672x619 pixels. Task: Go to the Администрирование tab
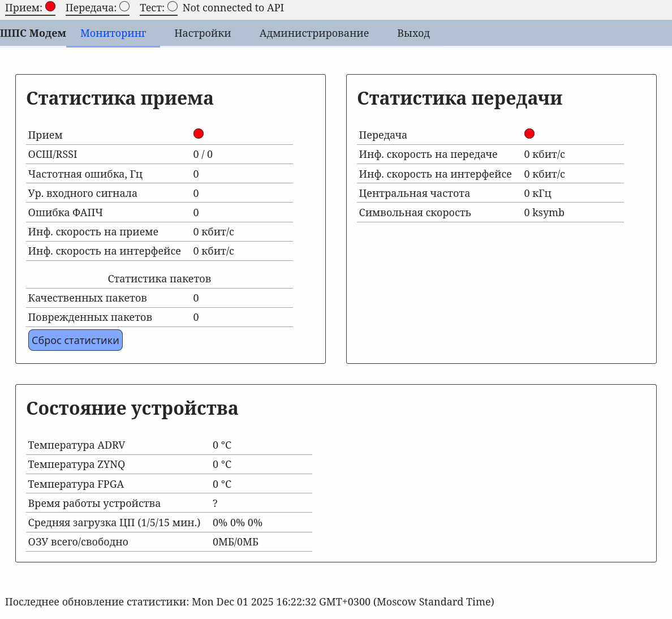tap(314, 33)
